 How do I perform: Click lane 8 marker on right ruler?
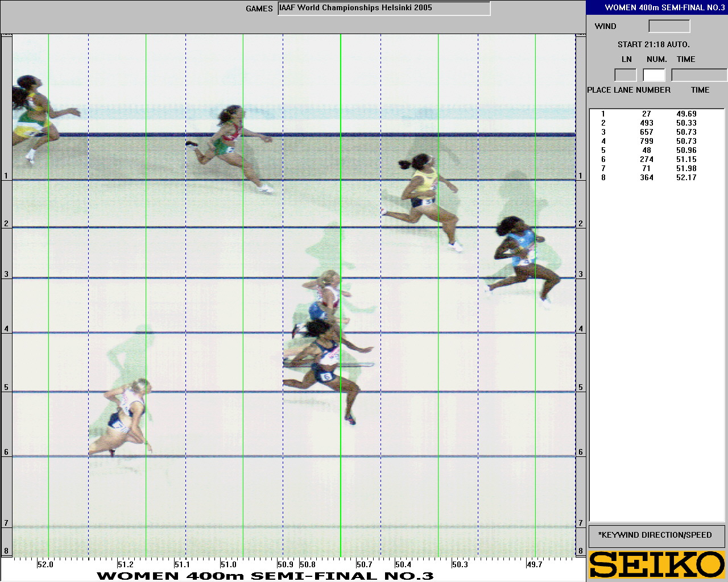point(581,551)
